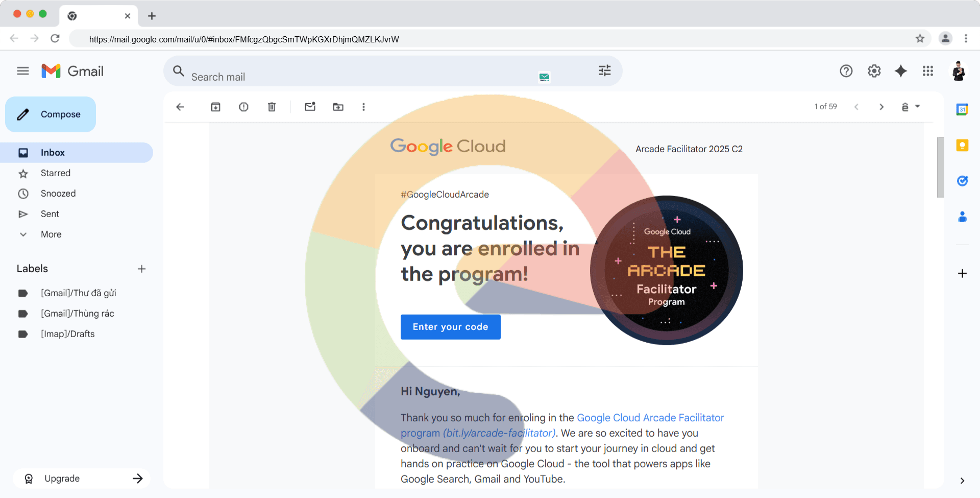The image size is (980, 498).
Task: Go to older email arrow
Action: pyautogui.click(x=881, y=107)
